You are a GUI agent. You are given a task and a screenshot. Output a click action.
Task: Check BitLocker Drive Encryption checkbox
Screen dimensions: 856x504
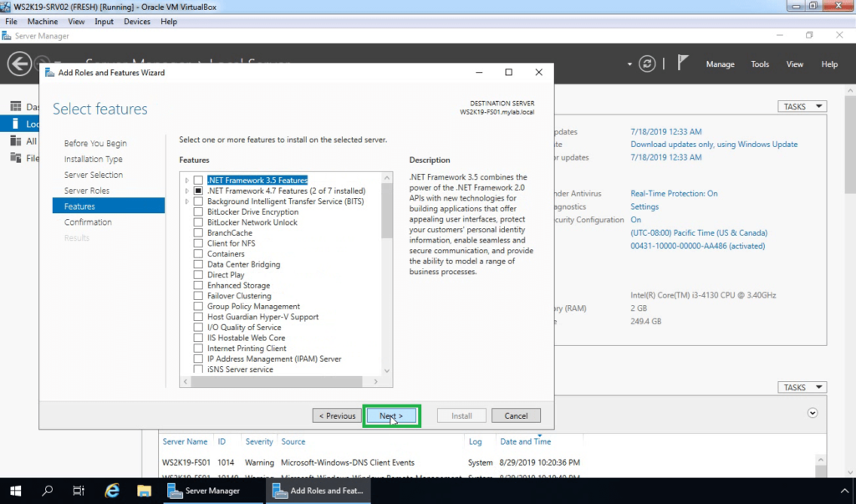(x=198, y=211)
